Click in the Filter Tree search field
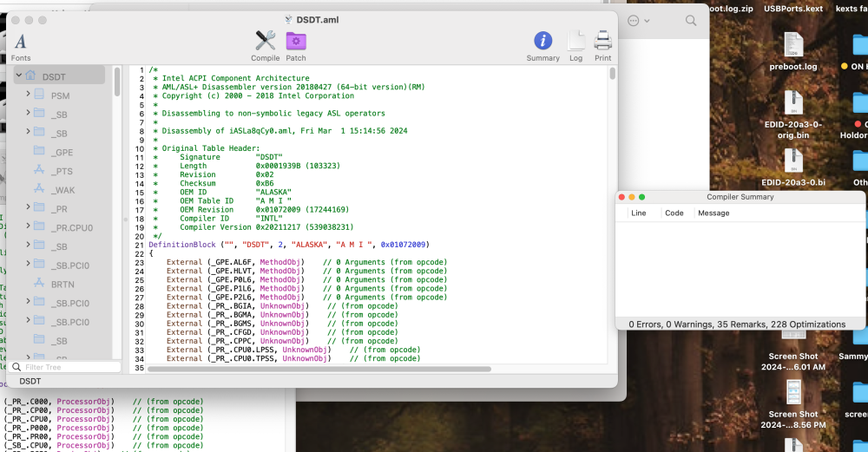The width and height of the screenshot is (868, 452). coord(65,367)
